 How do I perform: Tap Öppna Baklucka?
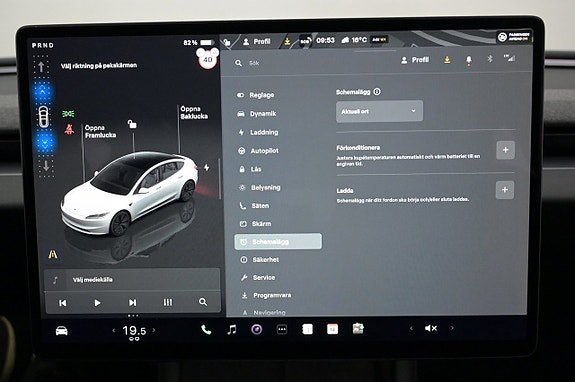(194, 113)
